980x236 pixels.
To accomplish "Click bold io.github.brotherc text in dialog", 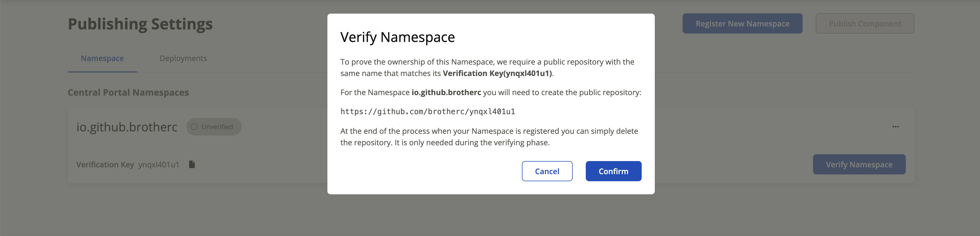I will [x=446, y=92].
